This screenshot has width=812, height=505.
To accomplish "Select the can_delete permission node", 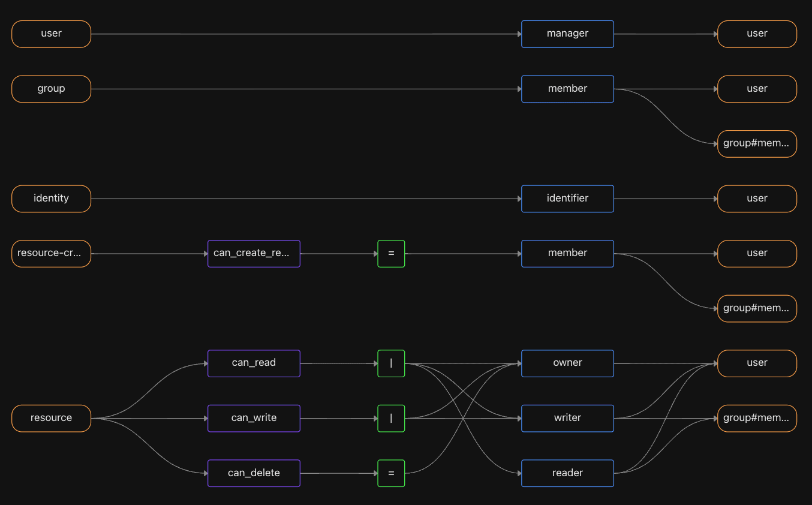I will tap(254, 473).
